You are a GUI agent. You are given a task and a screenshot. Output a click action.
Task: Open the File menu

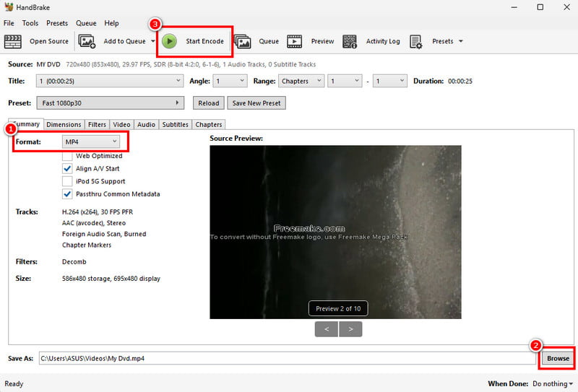point(9,23)
